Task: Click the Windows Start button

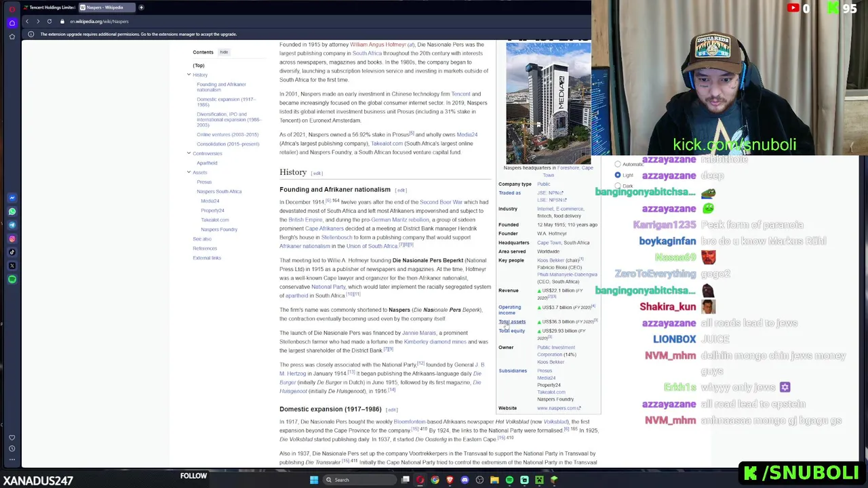Action: pos(314,480)
